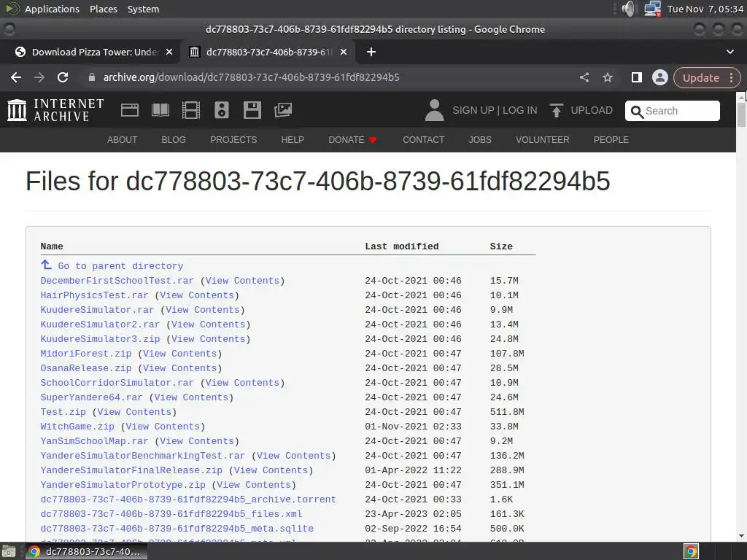Open the Web archive icon
The image size is (747, 560).
(x=130, y=110)
